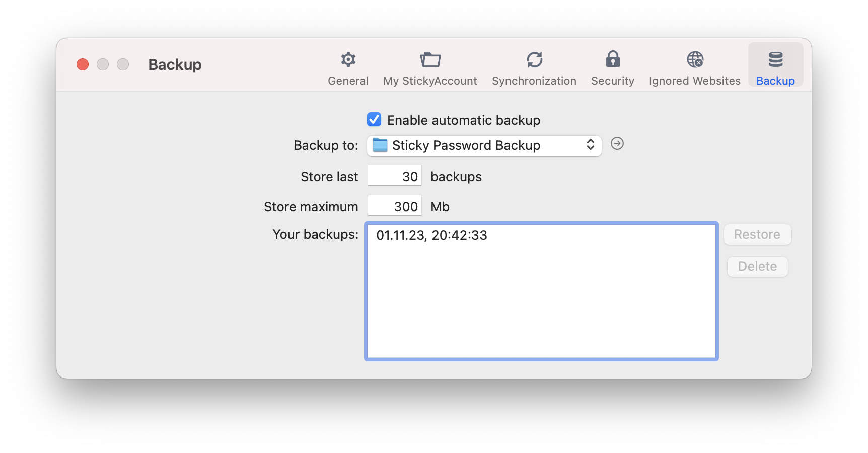Switch to the Synchronization tab label
868x453 pixels.
(534, 81)
